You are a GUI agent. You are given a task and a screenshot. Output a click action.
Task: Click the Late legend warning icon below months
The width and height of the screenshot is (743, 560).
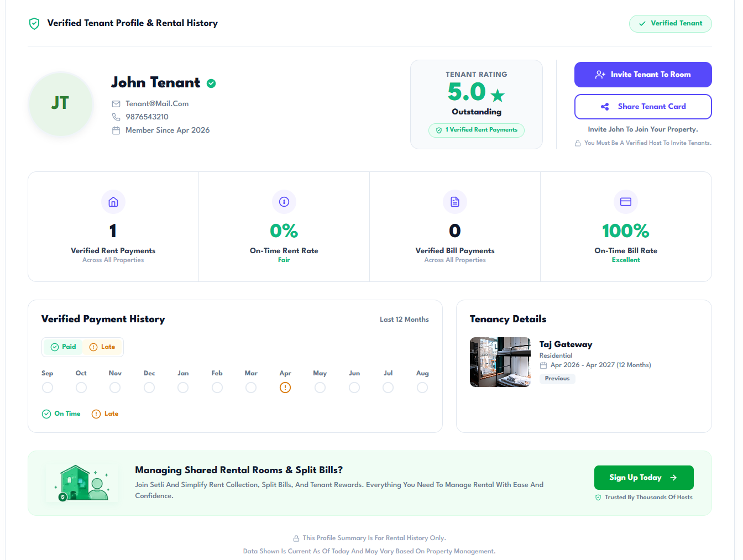[96, 414]
